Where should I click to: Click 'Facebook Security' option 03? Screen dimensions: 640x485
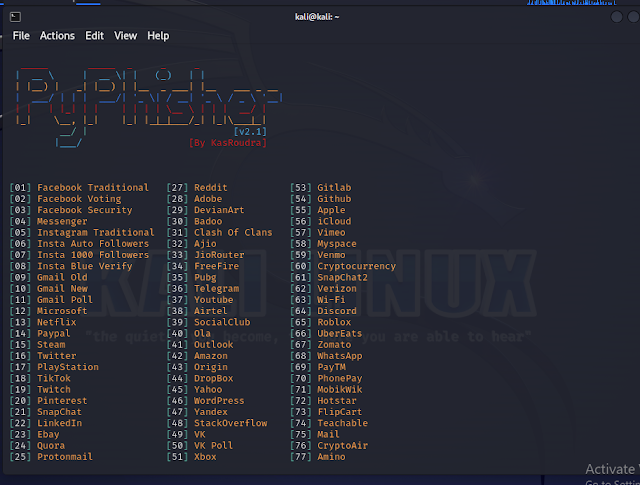(84, 210)
